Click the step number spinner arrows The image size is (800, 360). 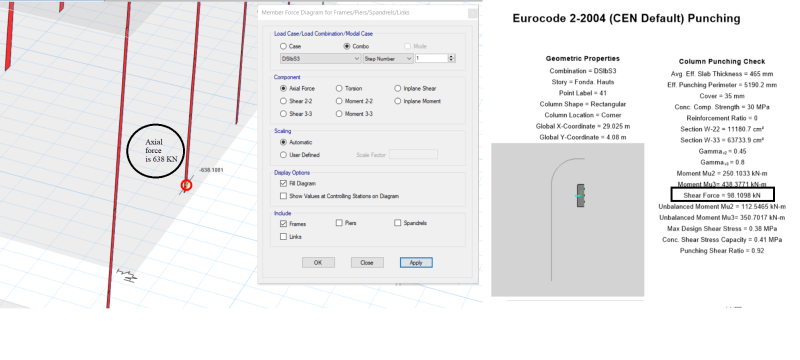451,59
